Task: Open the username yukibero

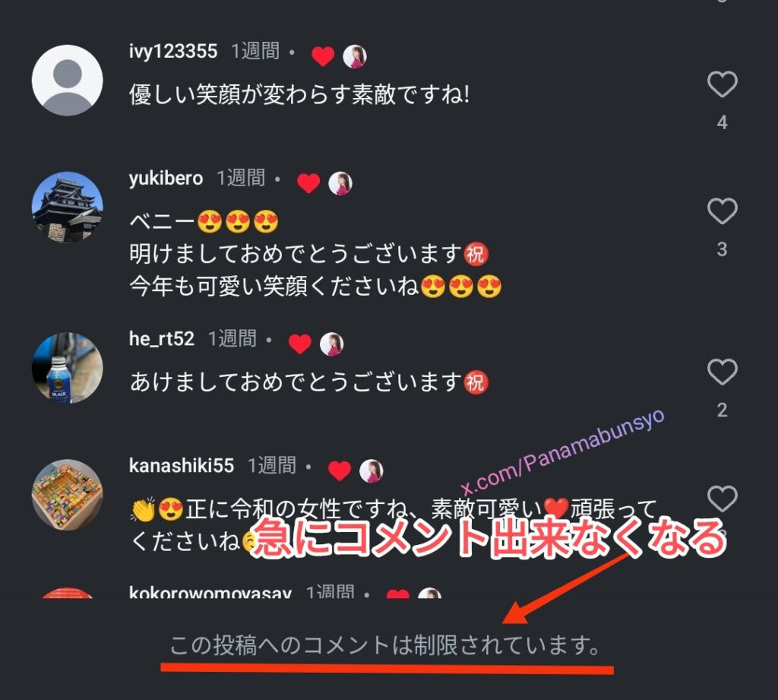Action: click(x=166, y=178)
